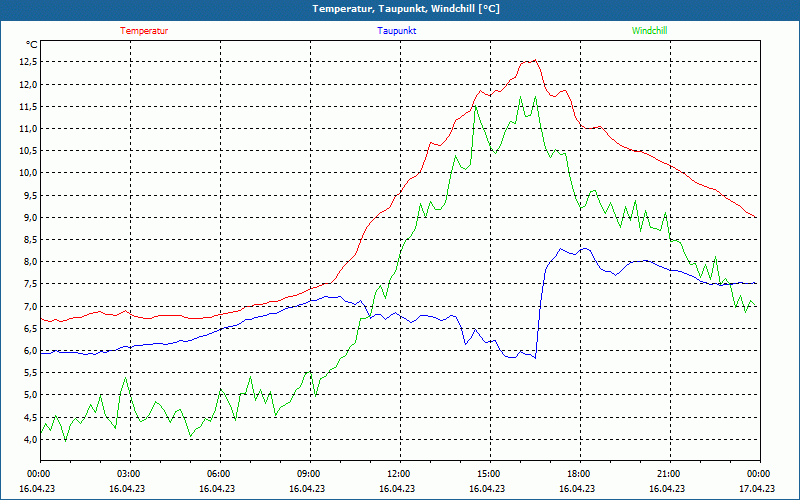This screenshot has width=800, height=500.
Task: Click the 7,5 y-axis value
Action: coord(30,284)
